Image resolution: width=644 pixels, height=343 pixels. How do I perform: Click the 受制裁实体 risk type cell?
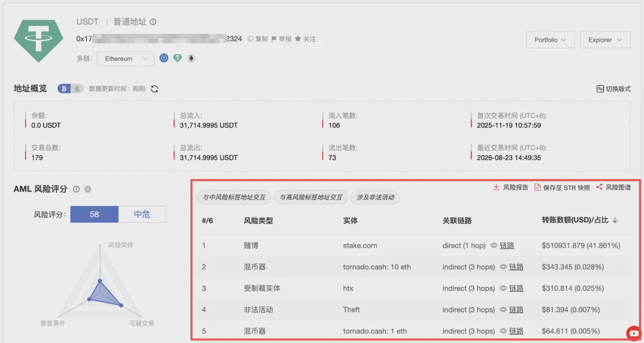point(262,288)
